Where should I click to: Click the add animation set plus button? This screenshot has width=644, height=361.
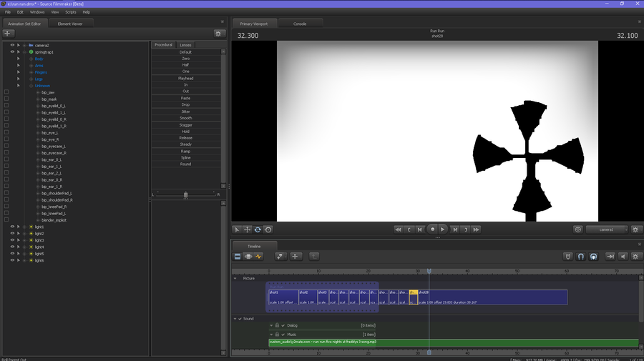(8, 34)
